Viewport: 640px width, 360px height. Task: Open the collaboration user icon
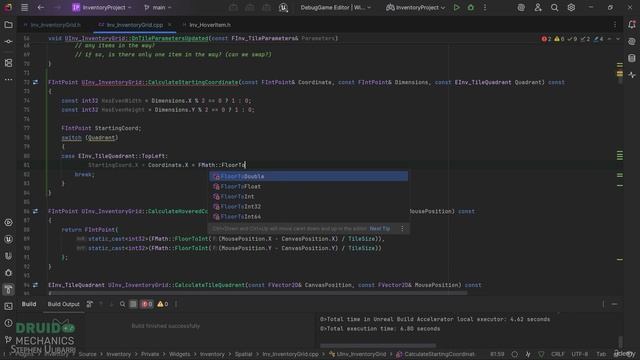pos(538,7)
